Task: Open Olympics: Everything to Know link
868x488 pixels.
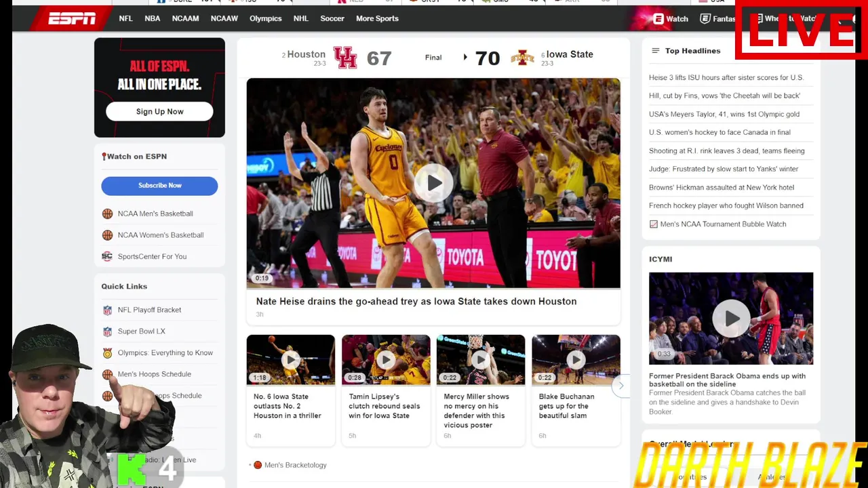Action: click(165, 352)
